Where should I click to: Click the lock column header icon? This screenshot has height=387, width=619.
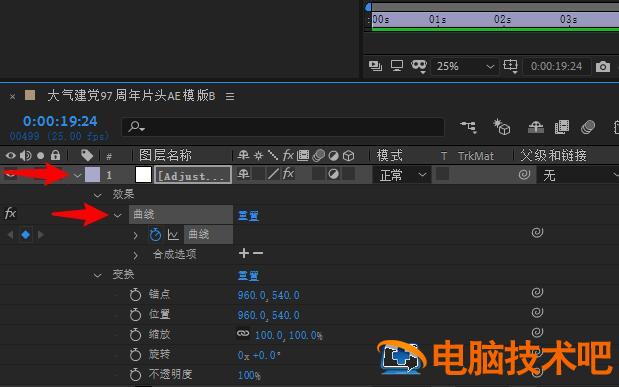(55, 155)
